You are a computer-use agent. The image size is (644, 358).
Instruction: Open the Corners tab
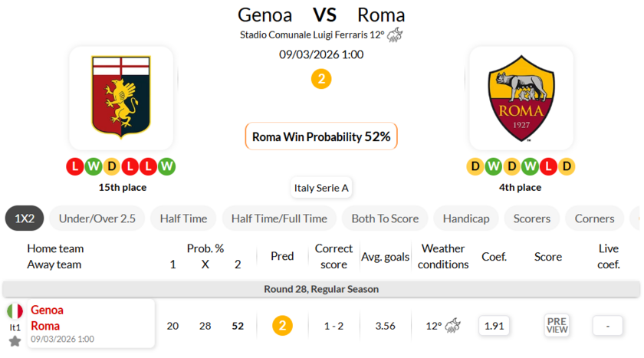595,218
